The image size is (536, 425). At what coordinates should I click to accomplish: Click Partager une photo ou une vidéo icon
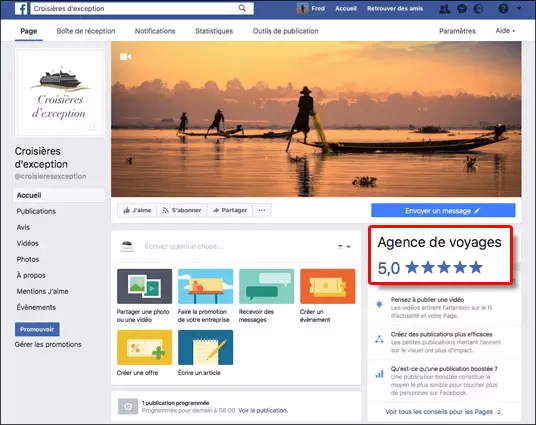(144, 286)
